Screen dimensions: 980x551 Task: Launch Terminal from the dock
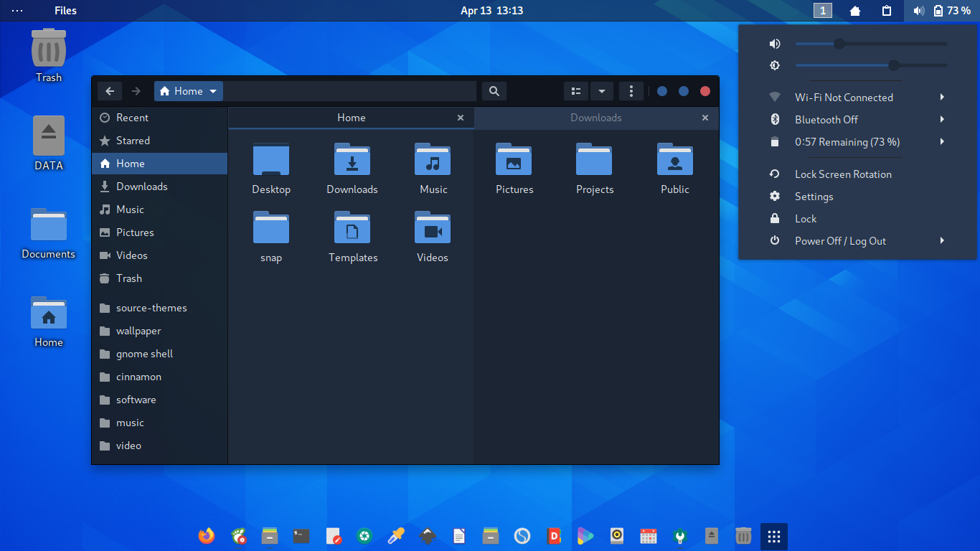click(x=301, y=536)
